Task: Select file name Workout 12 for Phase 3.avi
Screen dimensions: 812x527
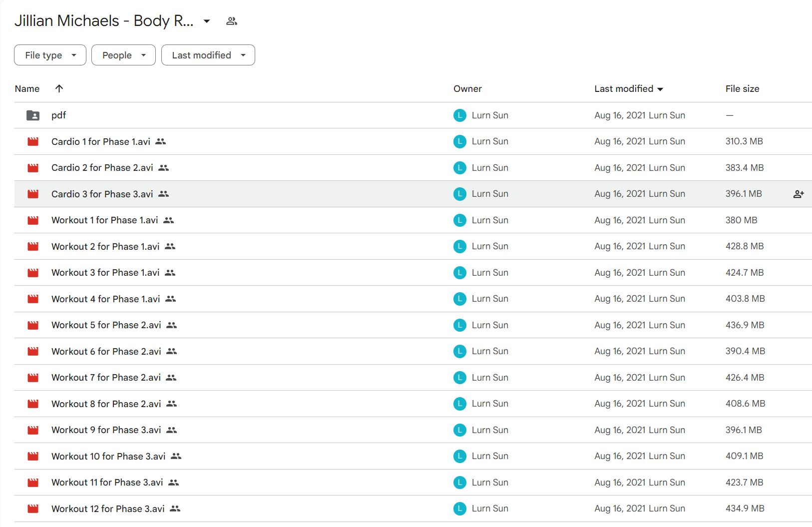Action: tap(108, 509)
